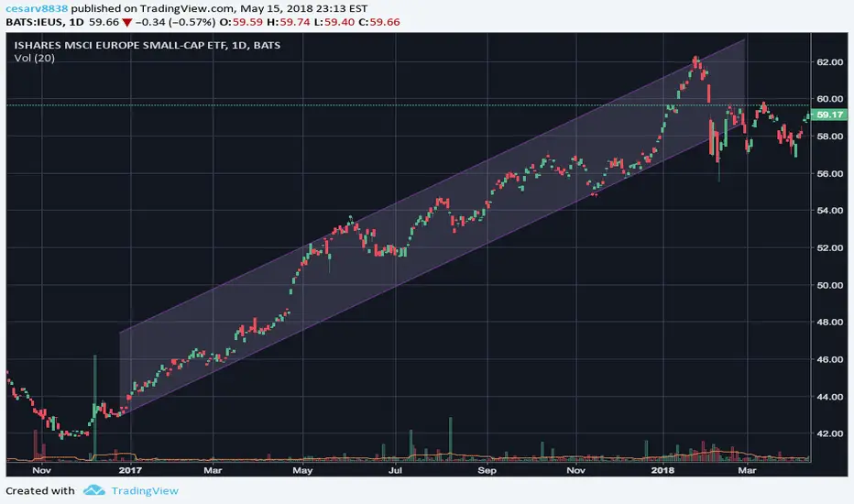The image size is (854, 504).
Task: Click the BATS:IEUS ticker symbol text
Action: coord(34,22)
